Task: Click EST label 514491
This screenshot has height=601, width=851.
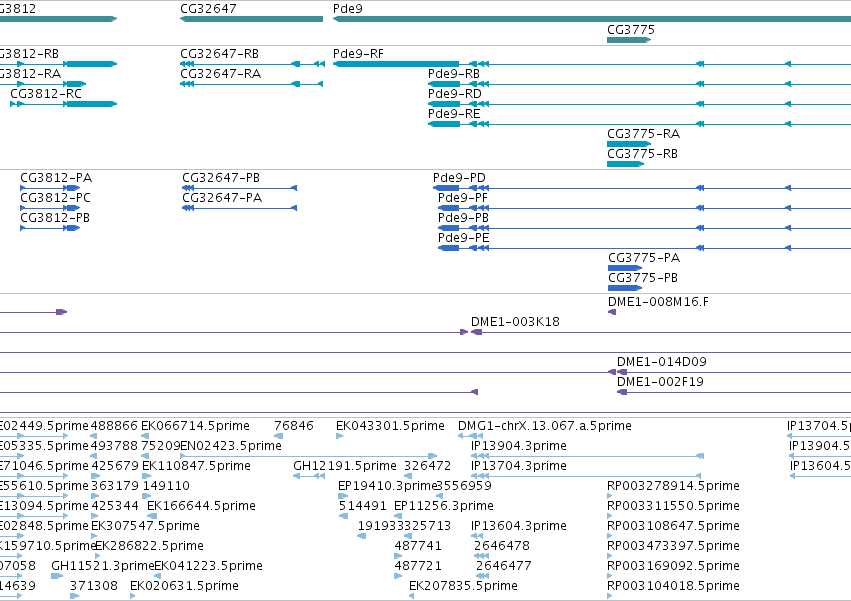Action: point(363,506)
